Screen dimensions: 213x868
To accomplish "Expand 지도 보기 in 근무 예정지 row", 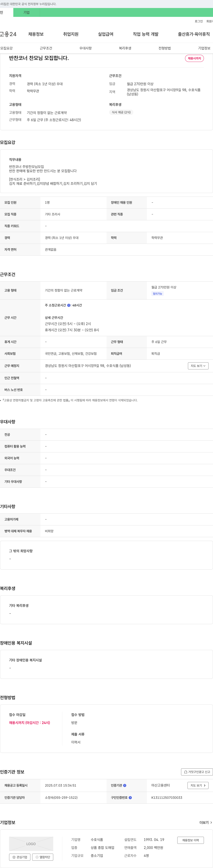I will tap(198, 366).
